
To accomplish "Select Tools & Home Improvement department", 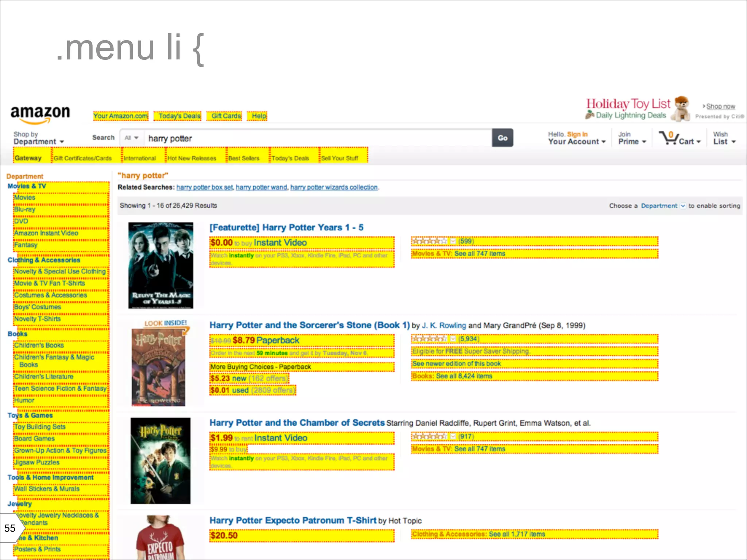I will pos(50,477).
